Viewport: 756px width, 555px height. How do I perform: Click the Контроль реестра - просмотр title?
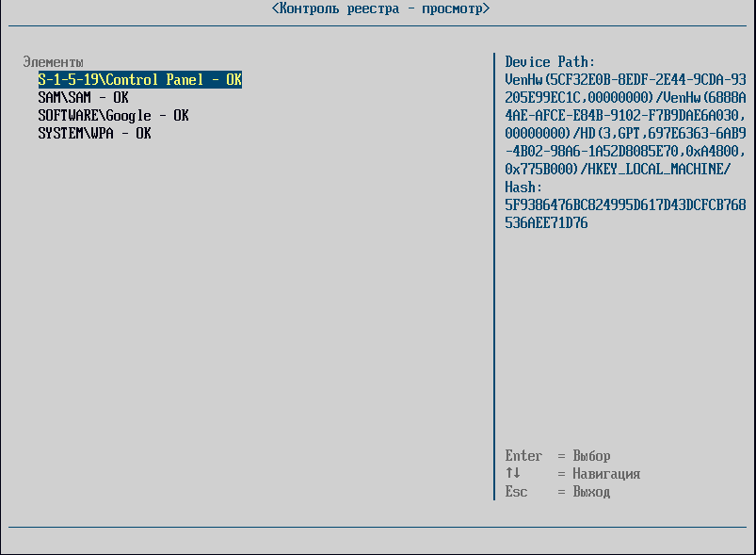pyautogui.click(x=380, y=8)
